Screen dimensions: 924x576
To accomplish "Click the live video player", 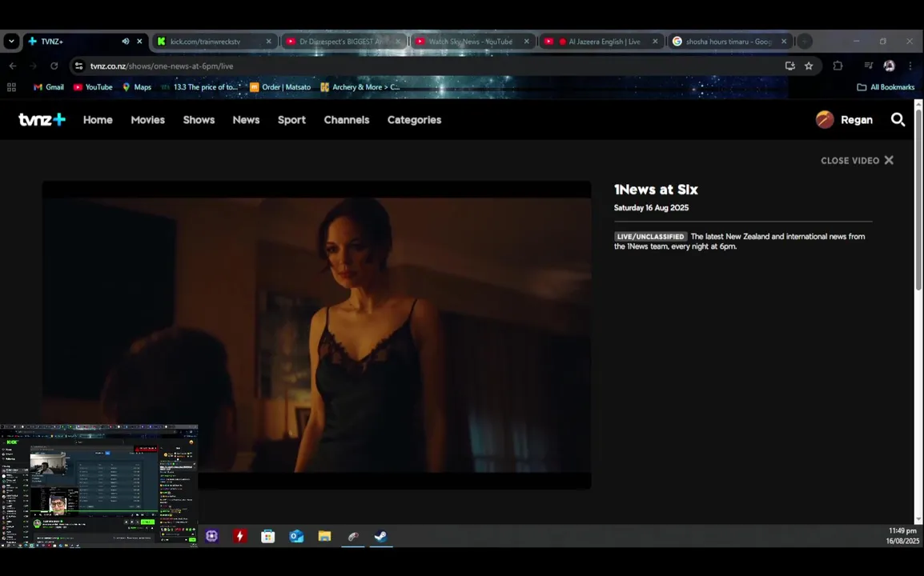I will point(316,334).
